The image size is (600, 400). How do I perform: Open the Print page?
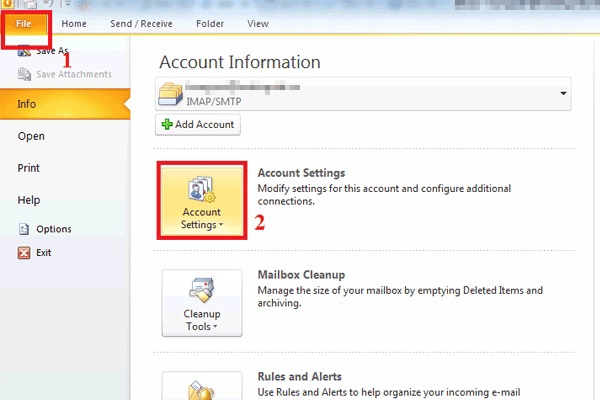28,168
